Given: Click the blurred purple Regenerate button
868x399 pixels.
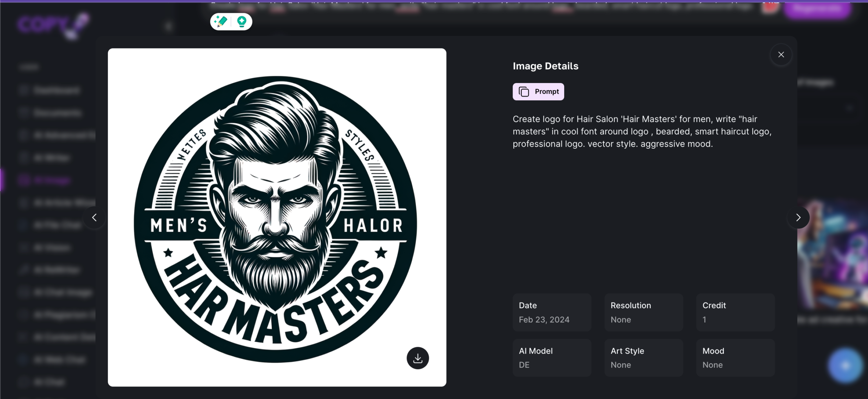Looking at the screenshot, I should tap(817, 9).
